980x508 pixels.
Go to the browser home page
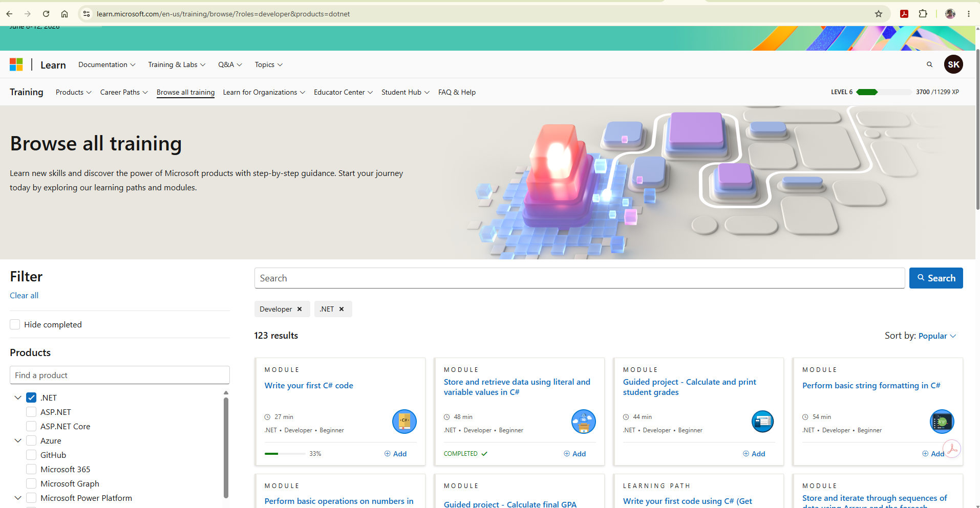click(x=65, y=14)
